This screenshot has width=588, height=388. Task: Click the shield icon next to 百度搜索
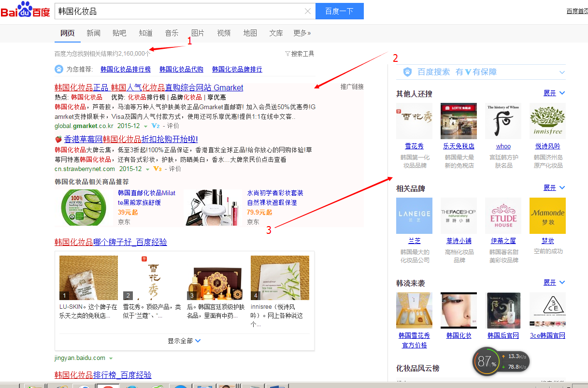[x=407, y=72]
